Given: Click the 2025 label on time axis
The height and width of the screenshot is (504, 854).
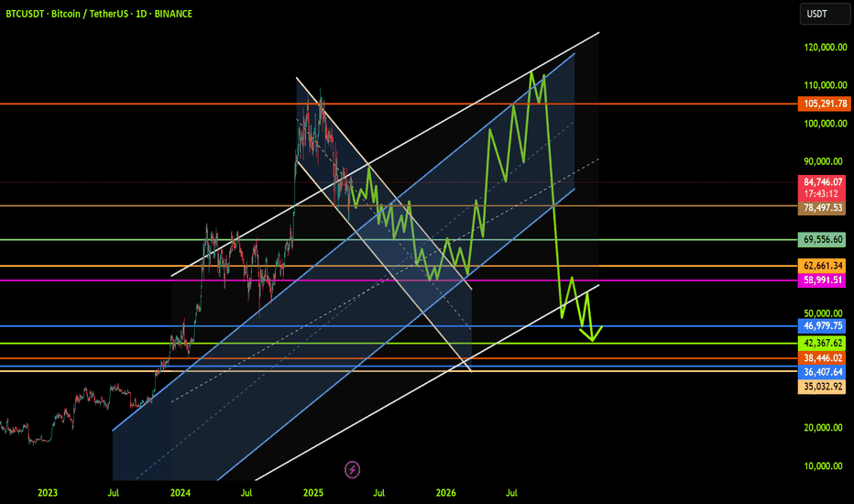Looking at the screenshot, I should pyautogui.click(x=313, y=493).
